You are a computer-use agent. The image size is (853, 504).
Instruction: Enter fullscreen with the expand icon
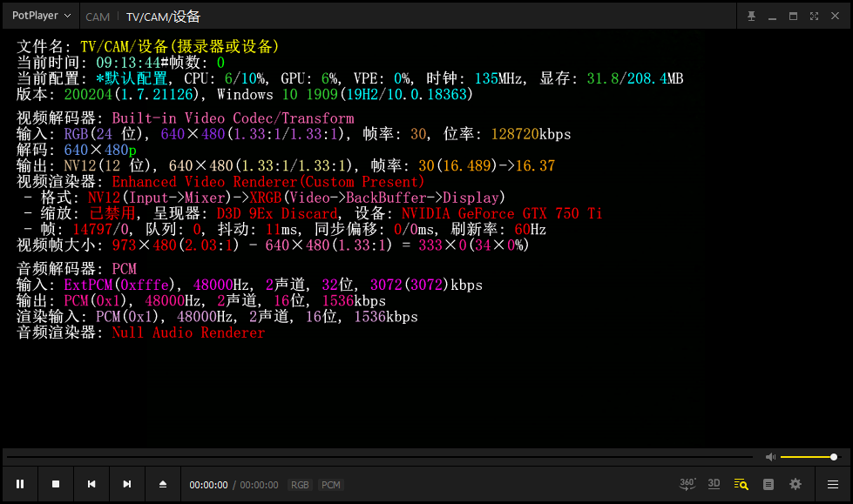click(x=814, y=16)
